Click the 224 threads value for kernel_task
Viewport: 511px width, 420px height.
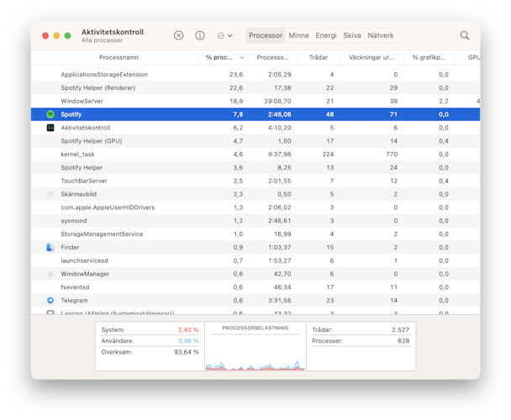328,155
